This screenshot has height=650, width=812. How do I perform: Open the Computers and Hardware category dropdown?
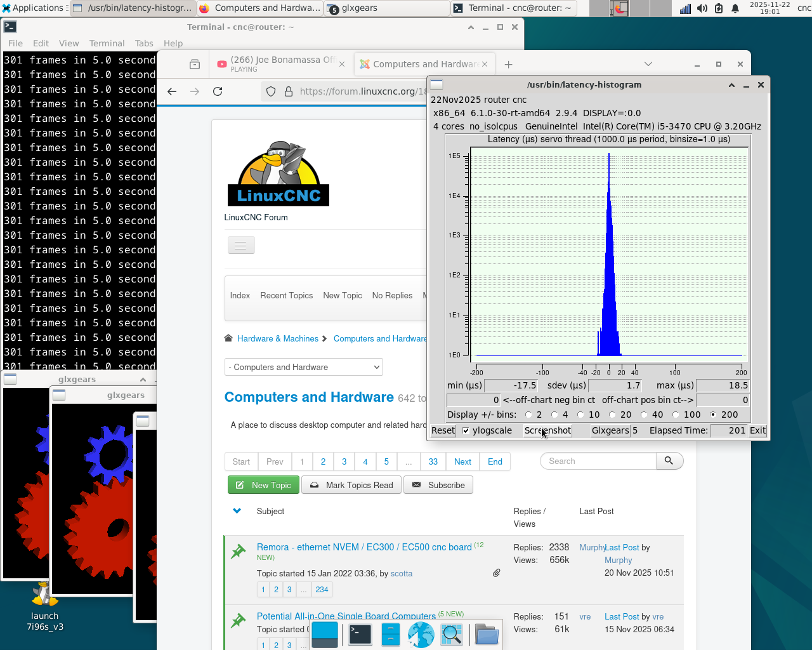click(303, 367)
